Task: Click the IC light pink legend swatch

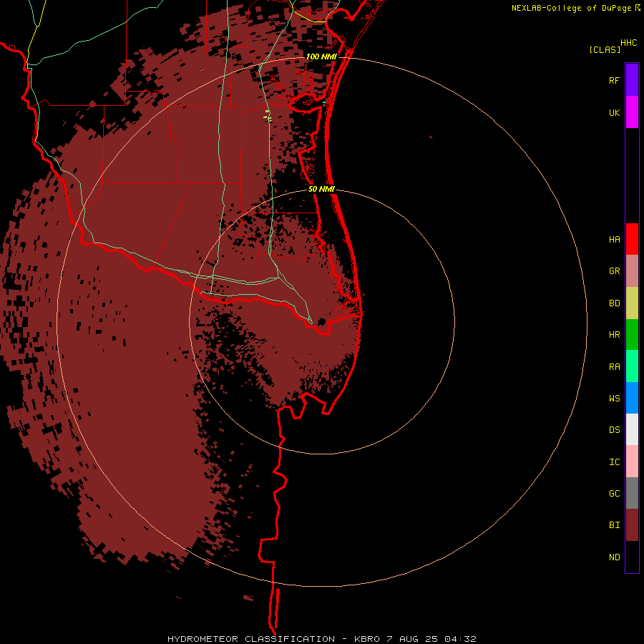Action: 632,462
